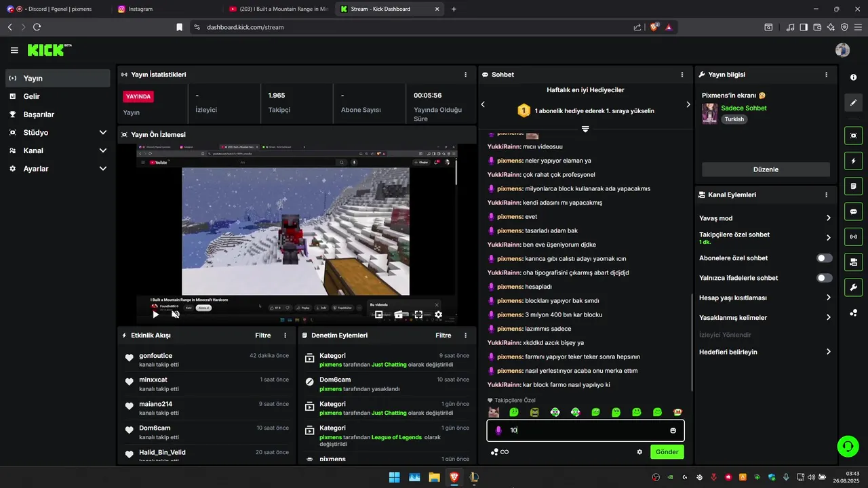This screenshot has height=488, width=868.
Task: Switch to the Discord browser tab
Action: (56, 9)
